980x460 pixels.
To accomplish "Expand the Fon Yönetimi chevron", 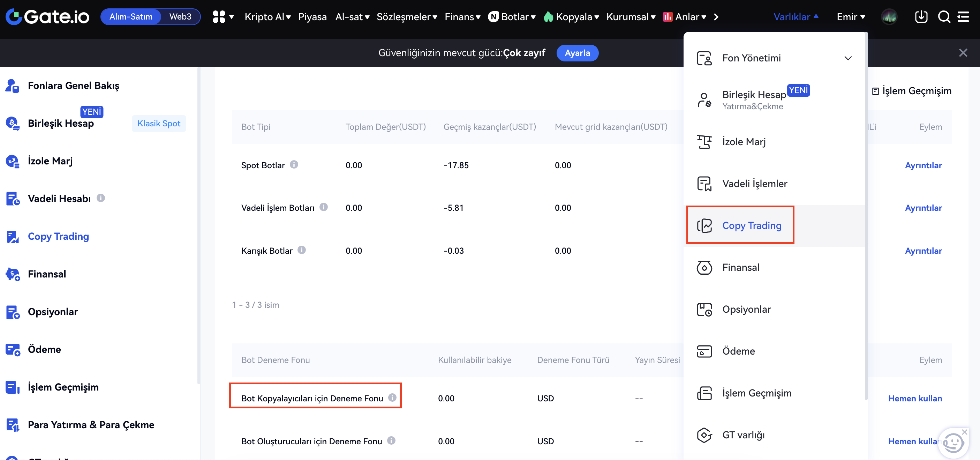I will 848,58.
